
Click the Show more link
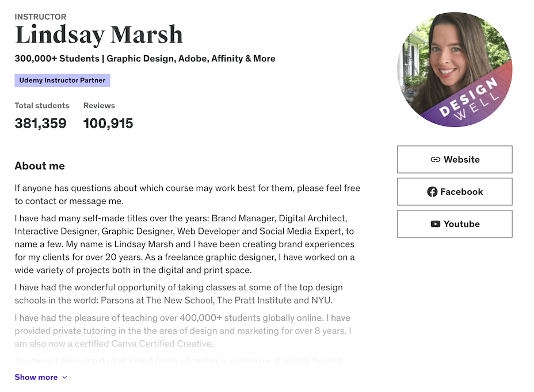[x=36, y=378]
